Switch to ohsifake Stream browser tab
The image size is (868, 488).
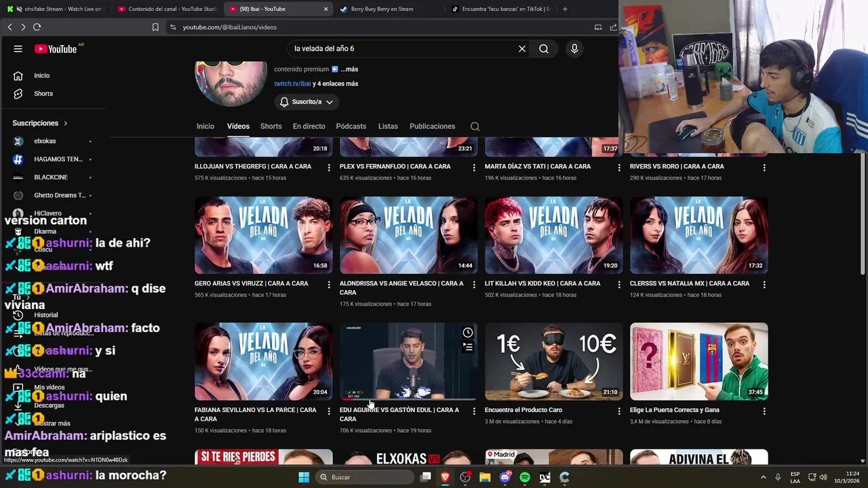pos(54,9)
